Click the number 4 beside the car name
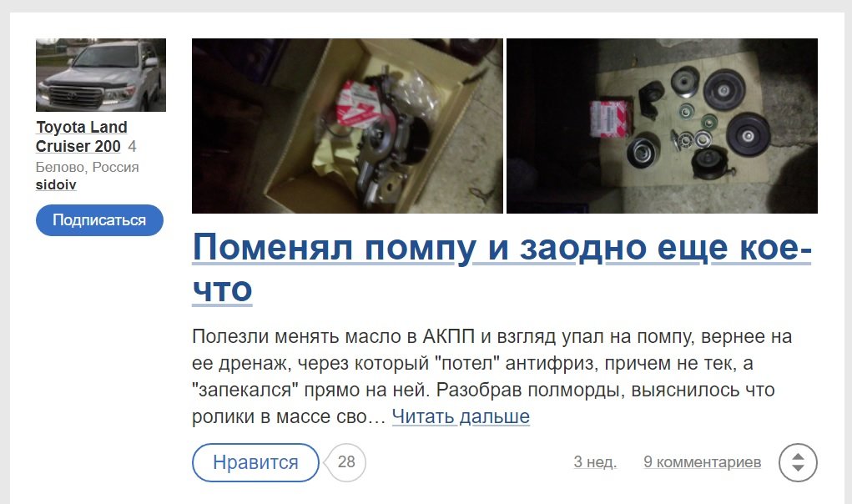The height and width of the screenshot is (504, 852). pos(132,146)
